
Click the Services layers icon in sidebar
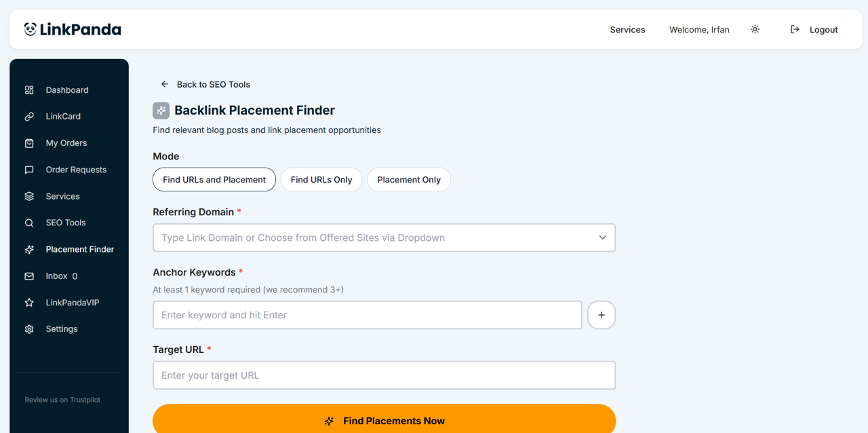tap(29, 196)
